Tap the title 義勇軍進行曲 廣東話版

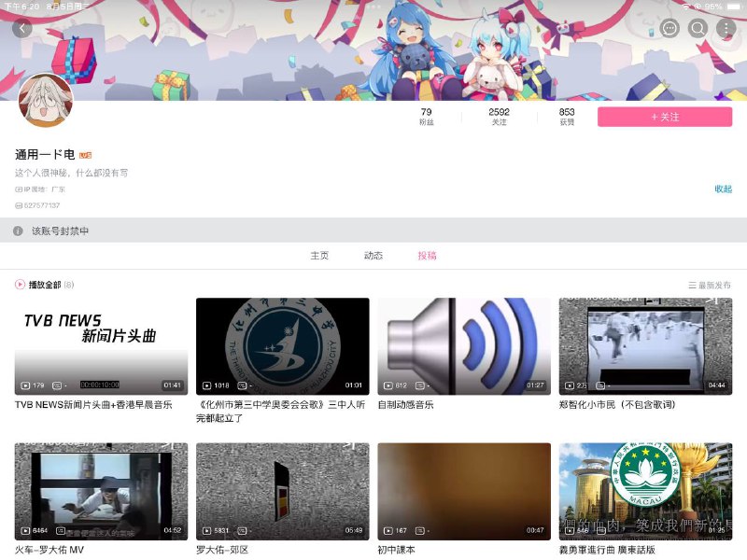[607, 550]
